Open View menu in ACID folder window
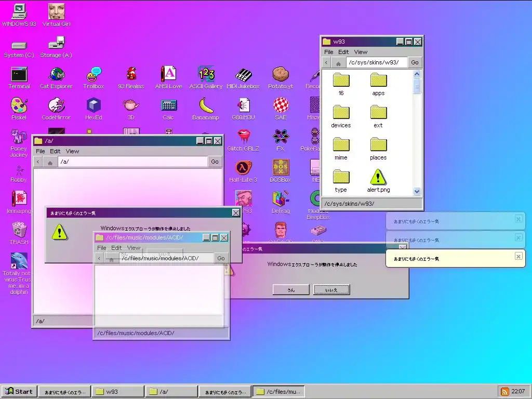The image size is (532, 399). [x=134, y=248]
